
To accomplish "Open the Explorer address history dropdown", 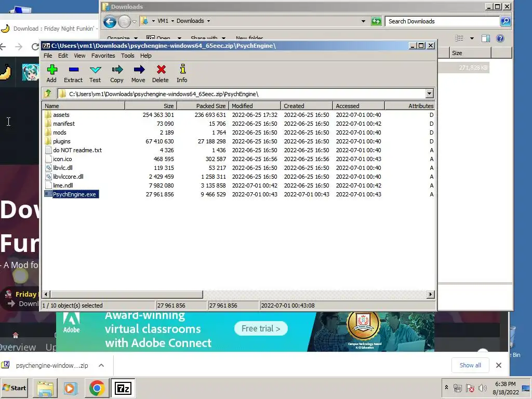I will coord(363,21).
